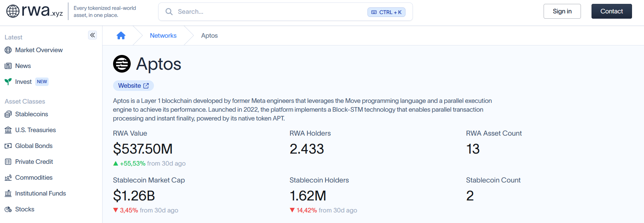Click the Commodities factory icon
This screenshot has width=644, height=223.
point(8,178)
